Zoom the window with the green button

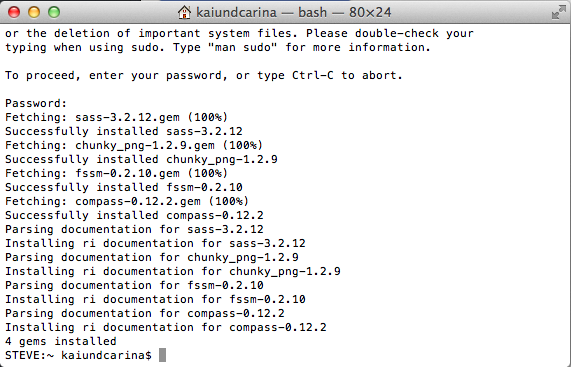54,12
